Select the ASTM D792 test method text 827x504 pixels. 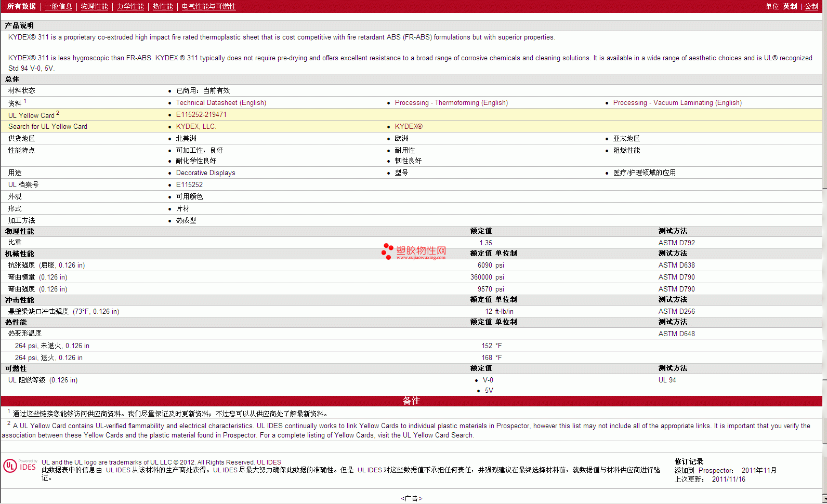(676, 243)
